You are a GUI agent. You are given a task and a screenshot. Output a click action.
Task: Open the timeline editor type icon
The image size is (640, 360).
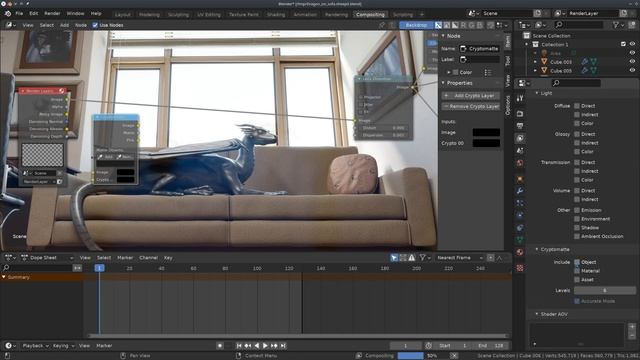click(x=10, y=346)
